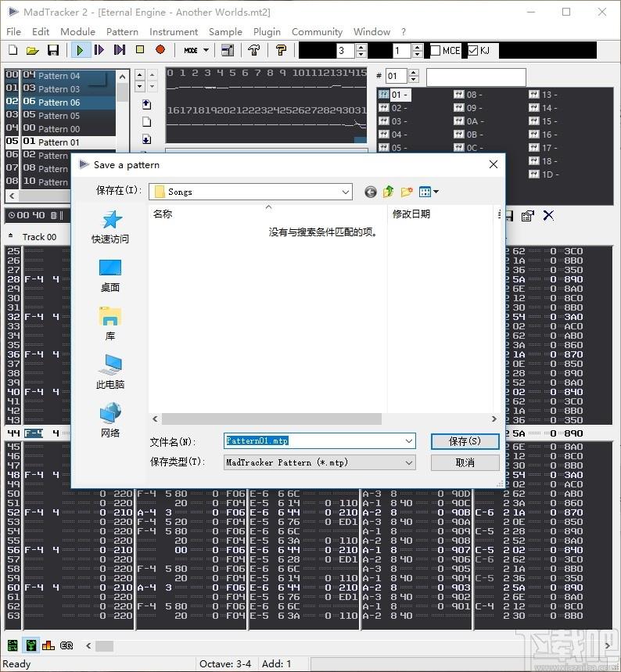Screen dimensions: 621x672
Task: Increase the toolbar value showing 3
Action: coord(361,47)
